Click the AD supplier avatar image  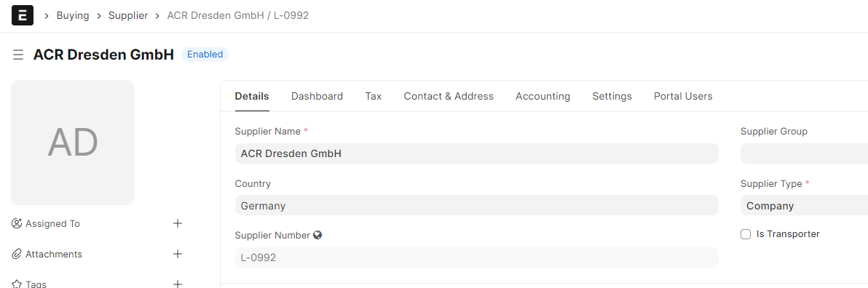(x=73, y=143)
